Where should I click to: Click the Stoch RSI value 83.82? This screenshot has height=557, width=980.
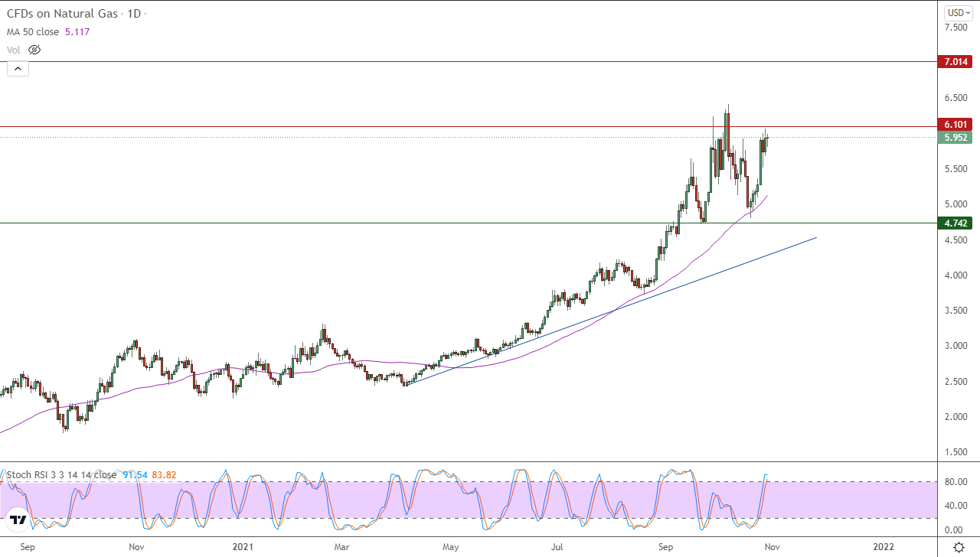pos(165,475)
